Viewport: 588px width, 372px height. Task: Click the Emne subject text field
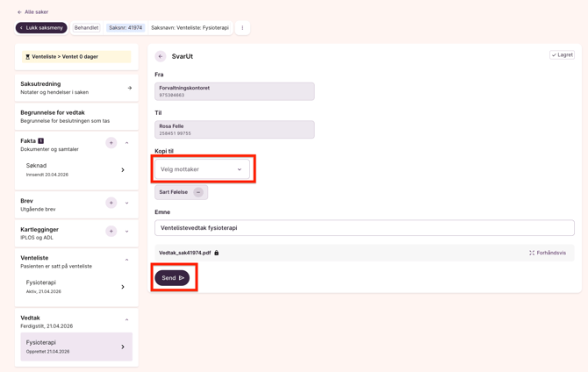pyautogui.click(x=364, y=228)
